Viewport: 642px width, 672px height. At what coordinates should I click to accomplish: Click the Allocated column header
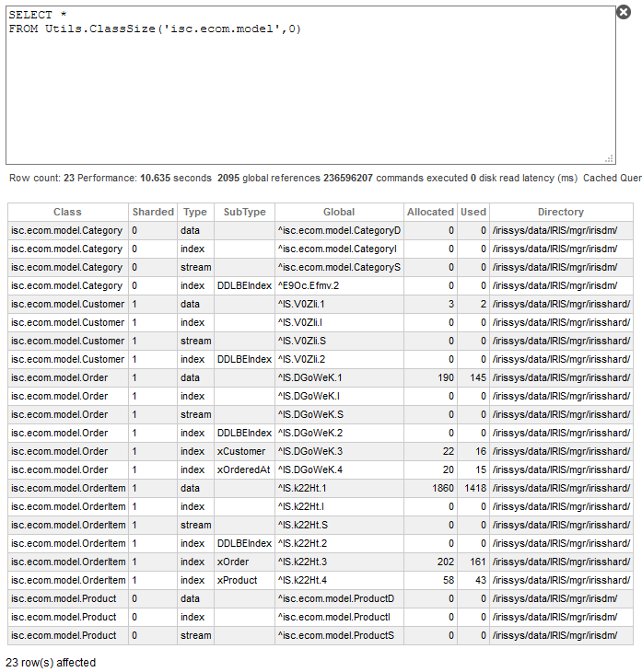click(430, 212)
